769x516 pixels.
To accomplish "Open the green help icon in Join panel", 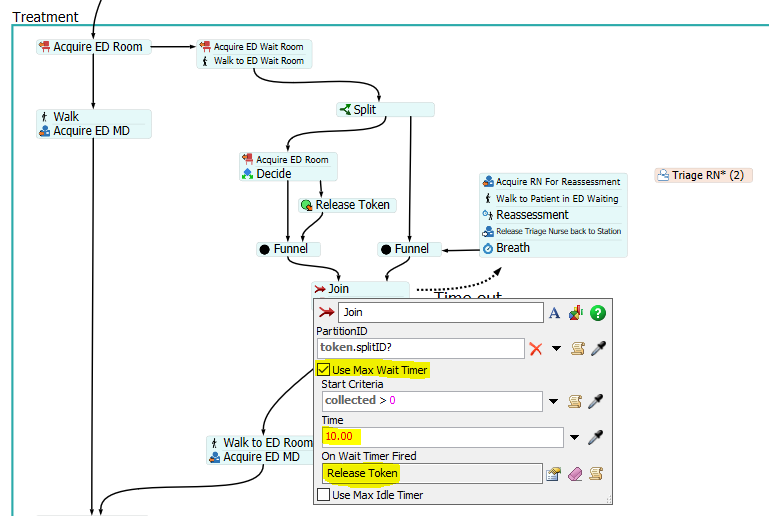I will [598, 313].
